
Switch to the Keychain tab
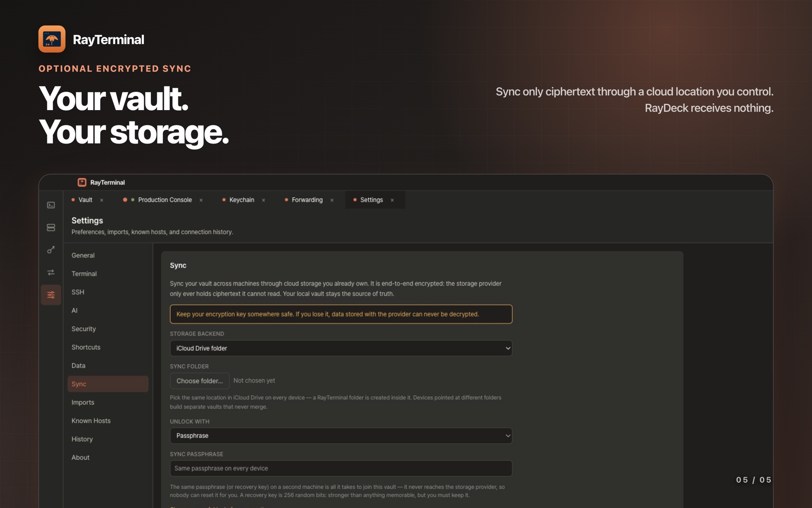(241, 200)
